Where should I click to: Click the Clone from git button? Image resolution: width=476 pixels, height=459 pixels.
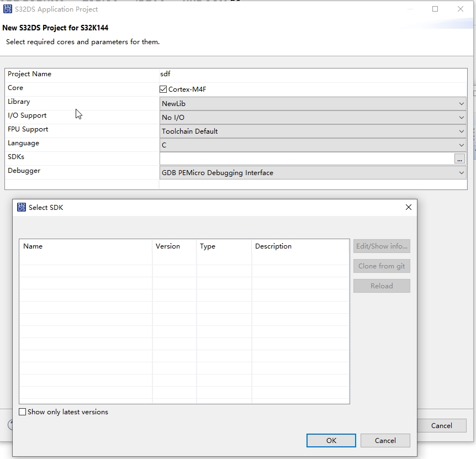[382, 266]
